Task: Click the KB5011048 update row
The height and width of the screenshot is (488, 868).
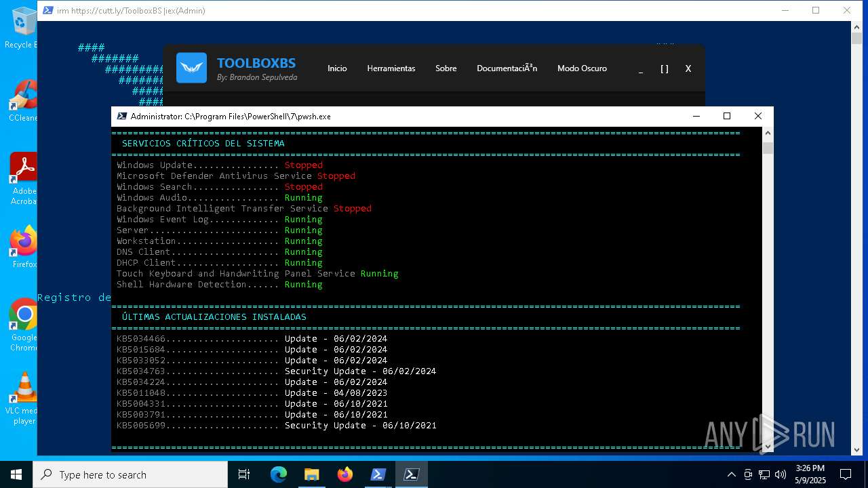Action: click(x=252, y=393)
